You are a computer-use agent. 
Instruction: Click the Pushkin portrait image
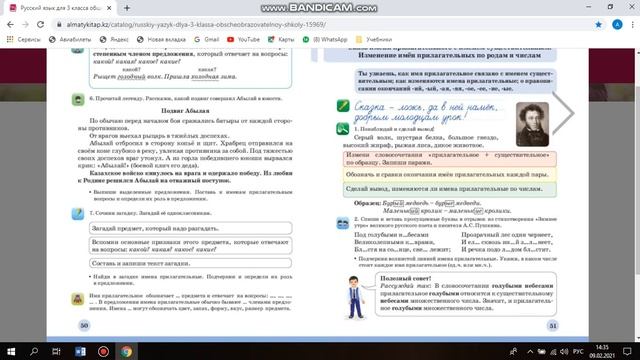pyautogui.click(x=532, y=124)
